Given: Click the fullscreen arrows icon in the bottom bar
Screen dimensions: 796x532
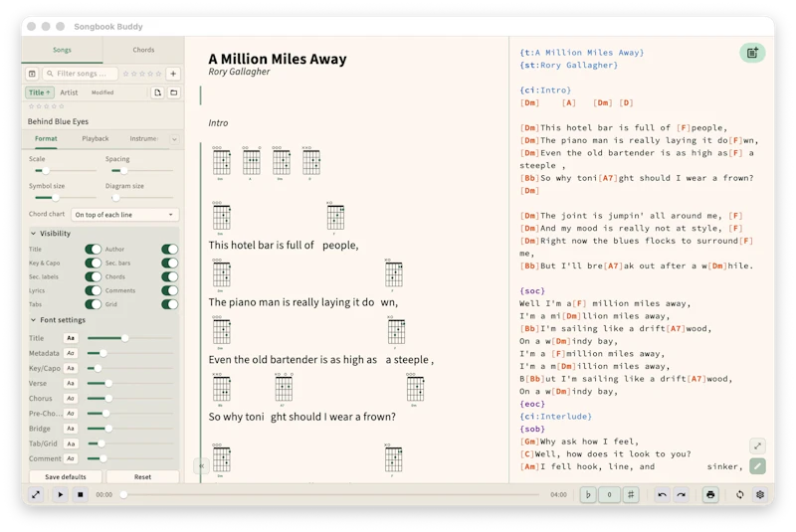Looking at the screenshot, I should pyautogui.click(x=36, y=494).
